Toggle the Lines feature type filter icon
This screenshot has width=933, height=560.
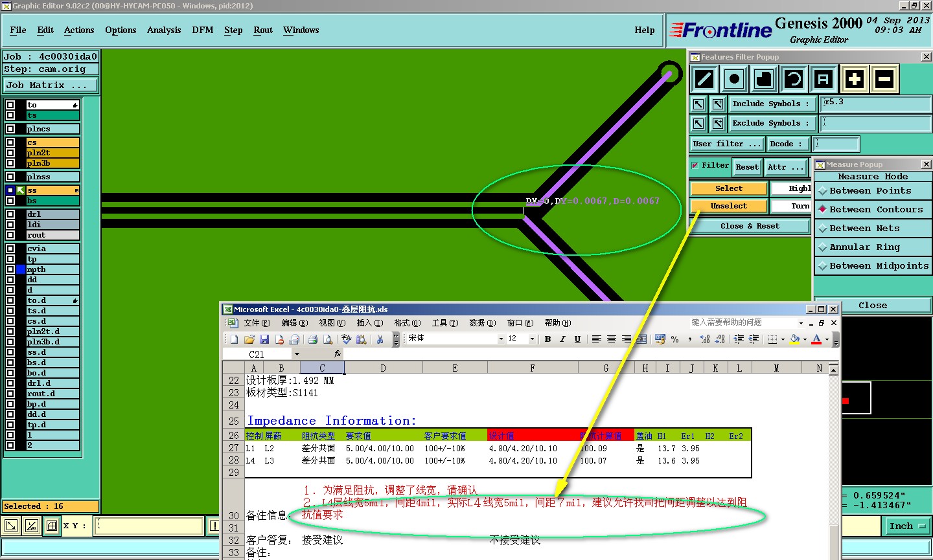(x=704, y=80)
